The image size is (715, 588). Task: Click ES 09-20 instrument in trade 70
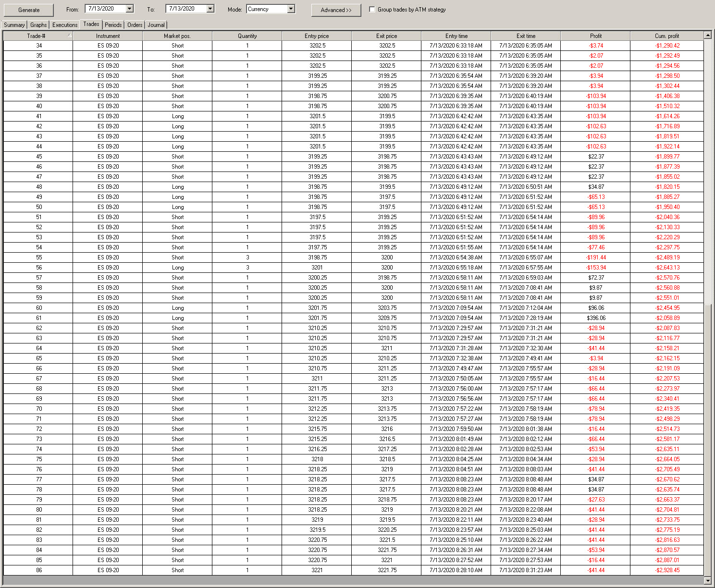(108, 409)
